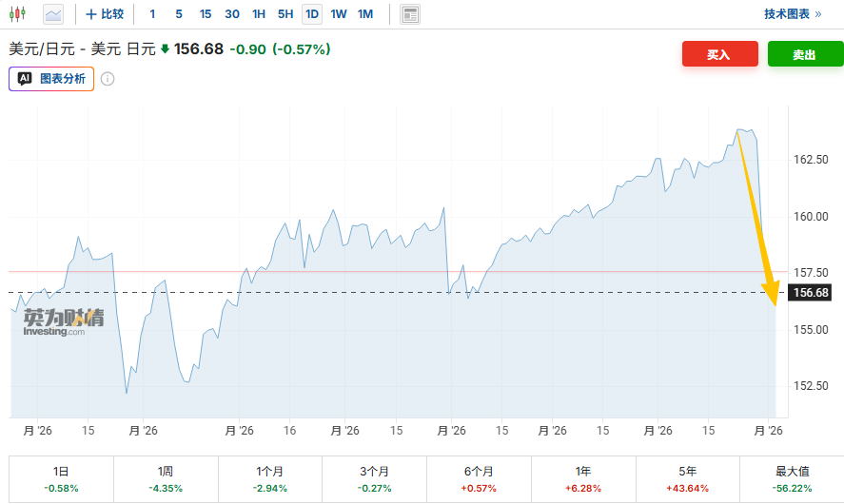
Task: Choose the 1个月 performance range tab
Action: [269, 479]
